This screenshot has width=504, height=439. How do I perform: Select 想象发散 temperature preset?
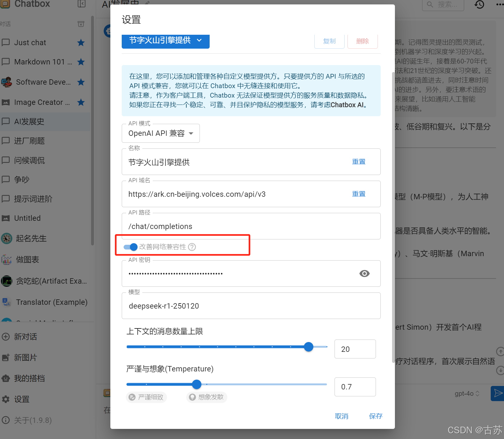pos(207,397)
